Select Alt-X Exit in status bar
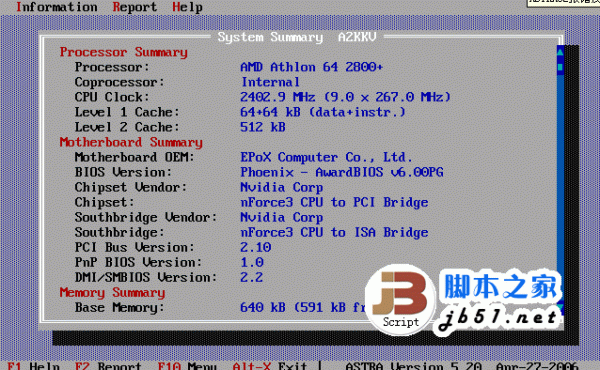The height and width of the screenshot is (370, 600). 270,366
